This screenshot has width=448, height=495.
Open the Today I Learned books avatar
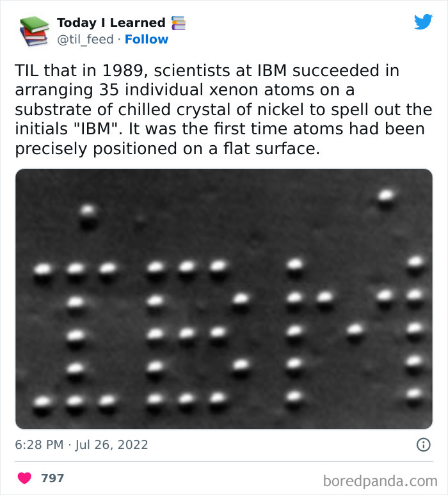pos(34,31)
